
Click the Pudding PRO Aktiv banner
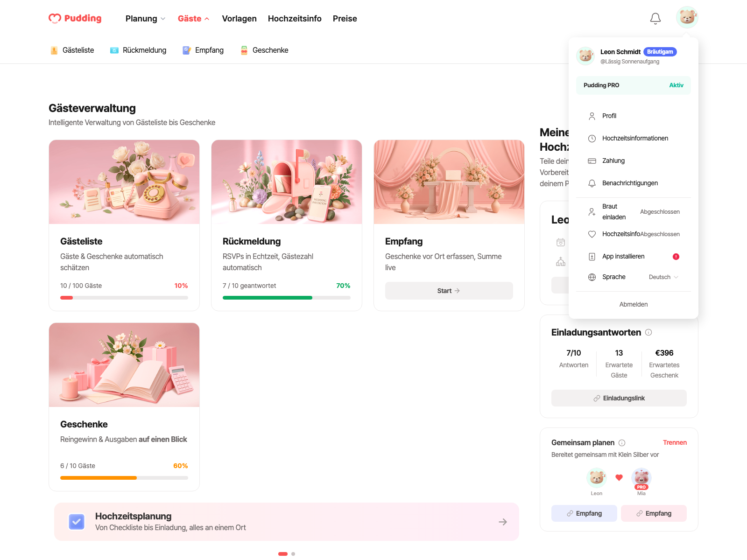click(634, 85)
